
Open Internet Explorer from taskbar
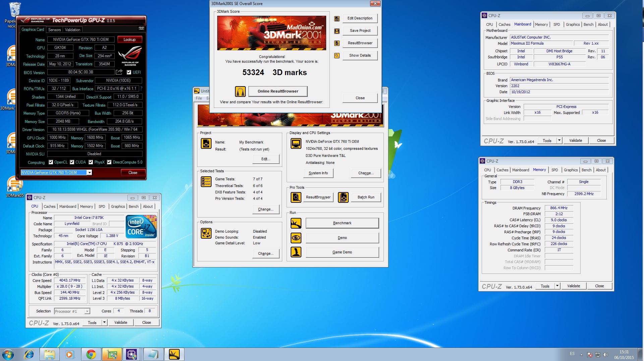[29, 354]
